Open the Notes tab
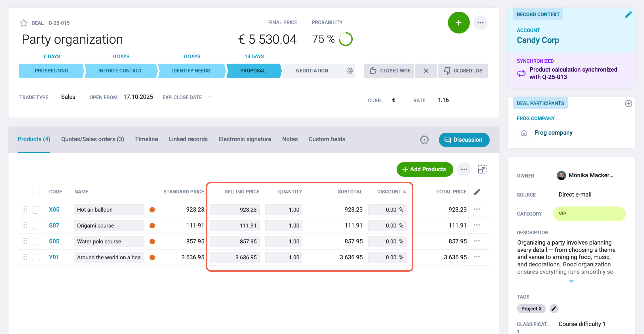The width and height of the screenshot is (644, 334). click(x=290, y=139)
